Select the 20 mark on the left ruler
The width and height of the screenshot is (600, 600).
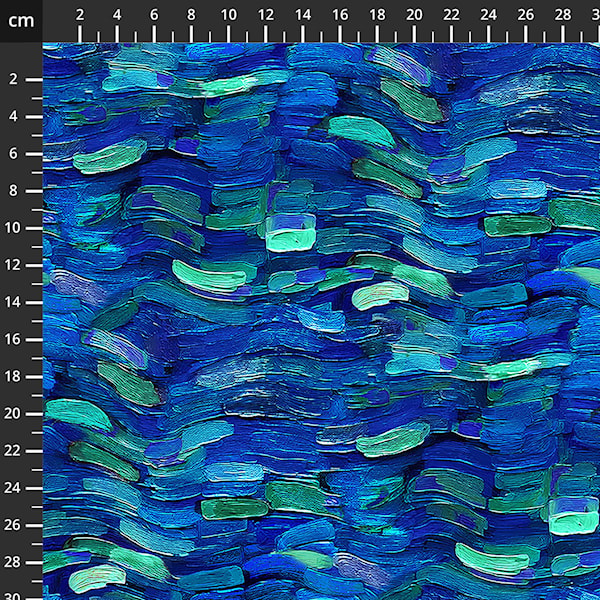pyautogui.click(x=12, y=414)
